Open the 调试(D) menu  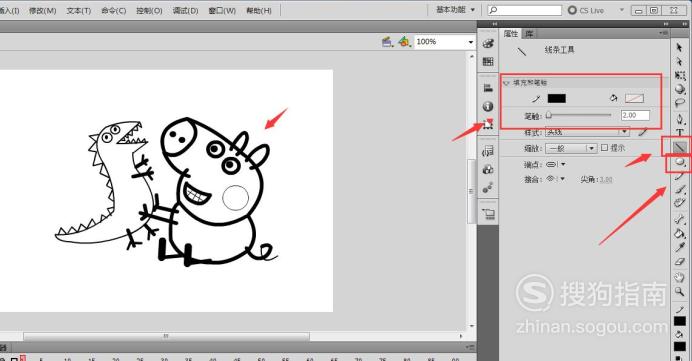pyautogui.click(x=185, y=10)
